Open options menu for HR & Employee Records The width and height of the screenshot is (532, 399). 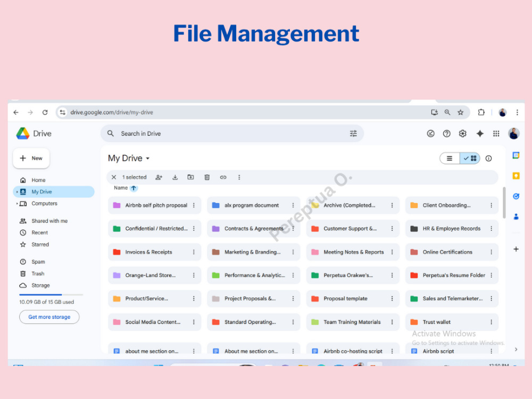point(491,229)
